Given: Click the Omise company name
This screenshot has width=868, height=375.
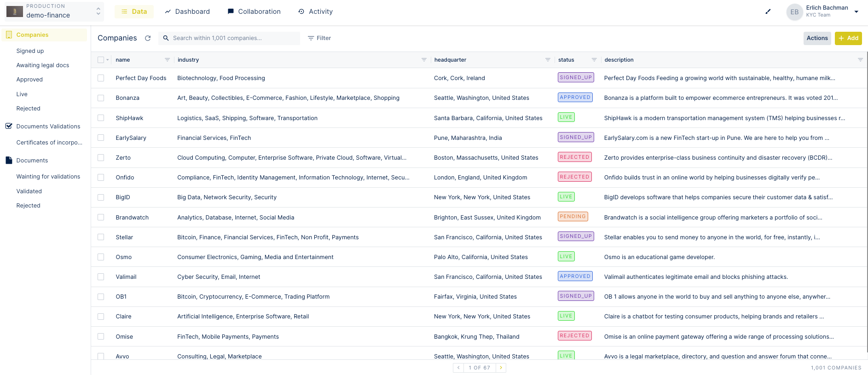Looking at the screenshot, I should (x=124, y=337).
